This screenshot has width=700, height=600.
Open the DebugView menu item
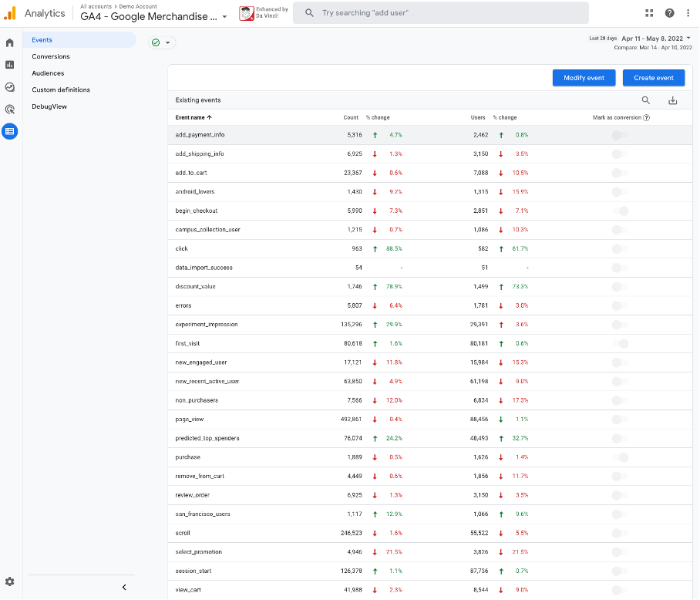point(49,106)
